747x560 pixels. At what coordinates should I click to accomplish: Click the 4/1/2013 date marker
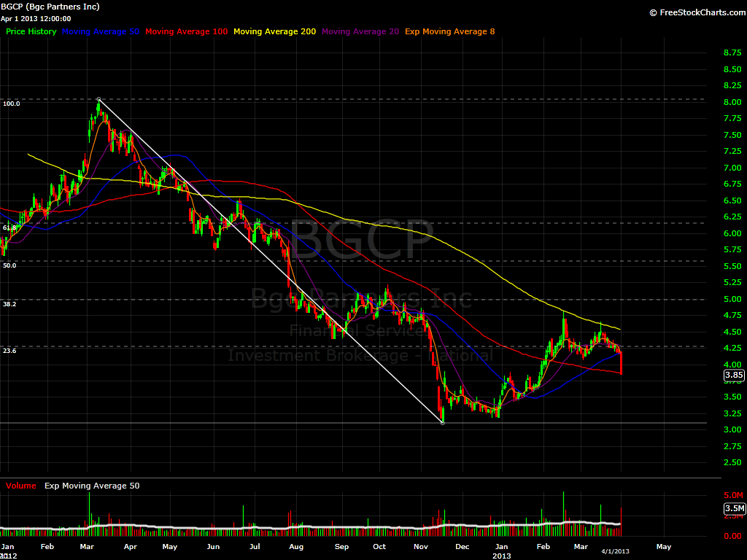[x=615, y=551]
